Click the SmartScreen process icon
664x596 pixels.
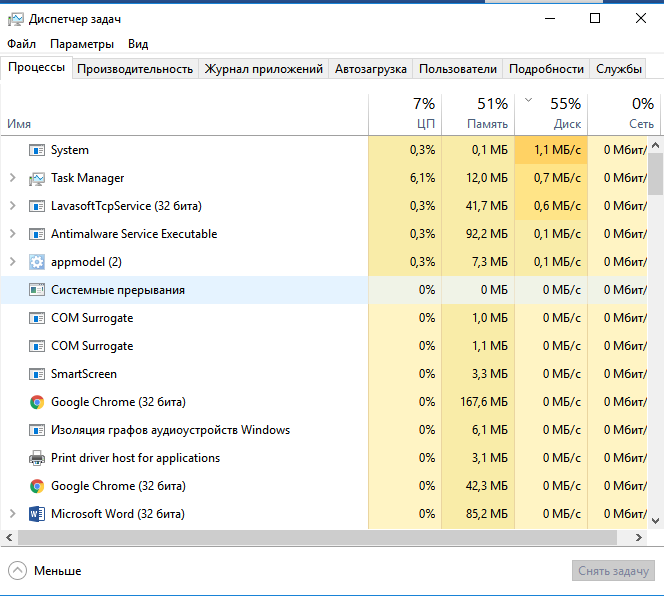click(37, 374)
